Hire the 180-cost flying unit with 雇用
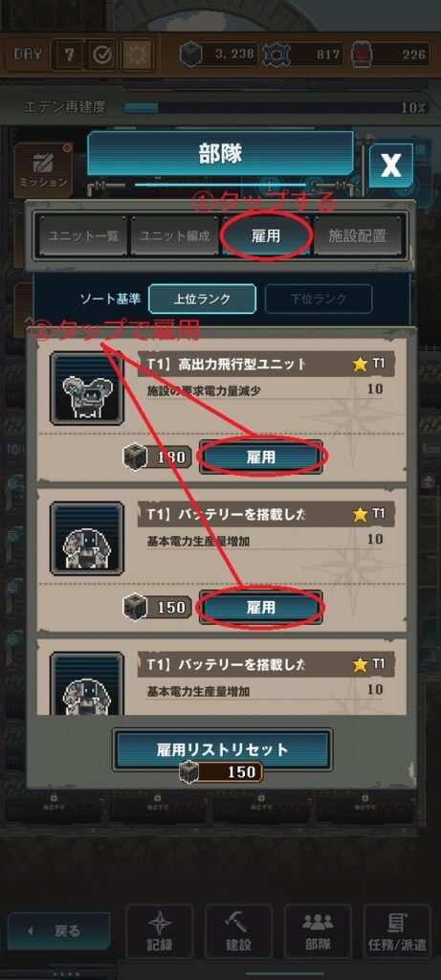Viewport: 441px width, 980px height. (260, 457)
